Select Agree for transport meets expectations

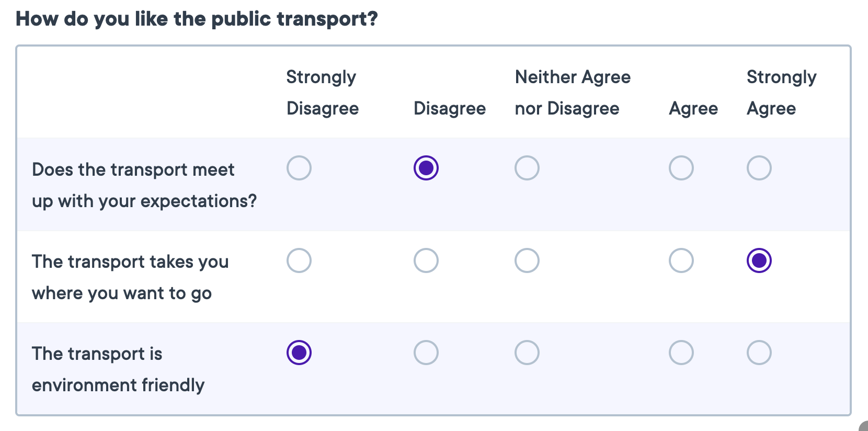[x=681, y=168]
